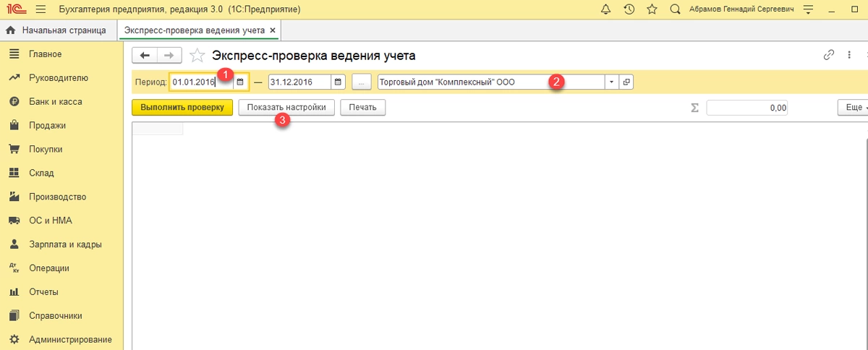Click Печать button
Screen dimensions: 868x350
coord(363,107)
